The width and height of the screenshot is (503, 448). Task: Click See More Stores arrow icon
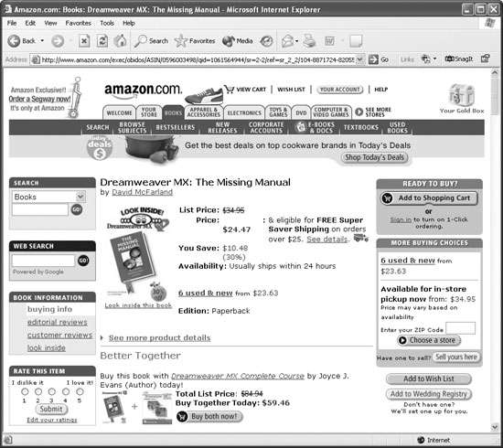(359, 112)
